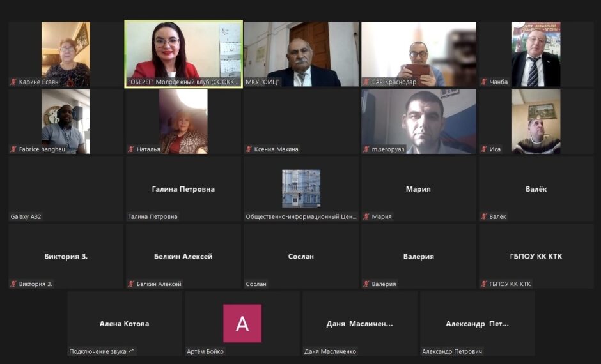Click muted mic icon next to m.seropyan
Screen dimensions: 601x364
[x=366, y=149]
